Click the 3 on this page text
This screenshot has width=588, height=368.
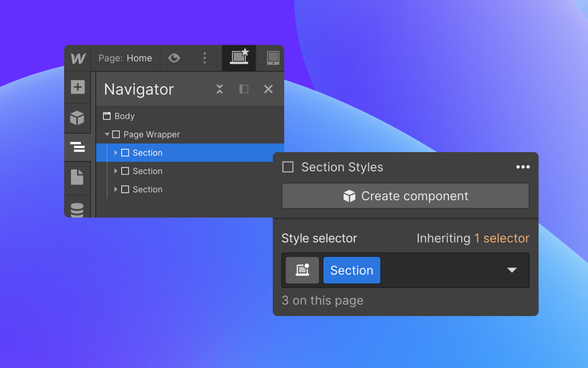pyautogui.click(x=323, y=301)
